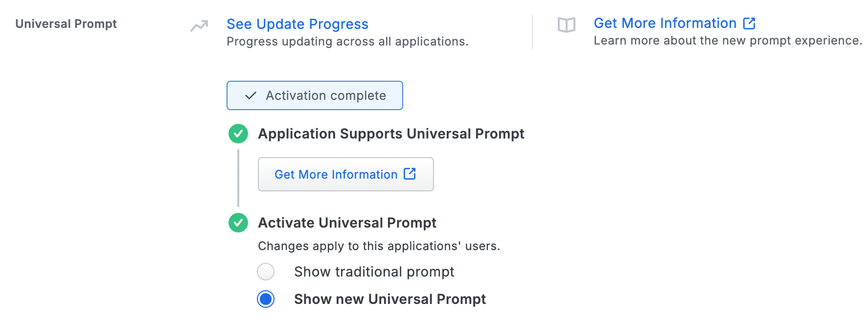Click the green check circle for Activate Universal Prompt
Image resolution: width=868 pixels, height=324 pixels.
[x=238, y=223]
